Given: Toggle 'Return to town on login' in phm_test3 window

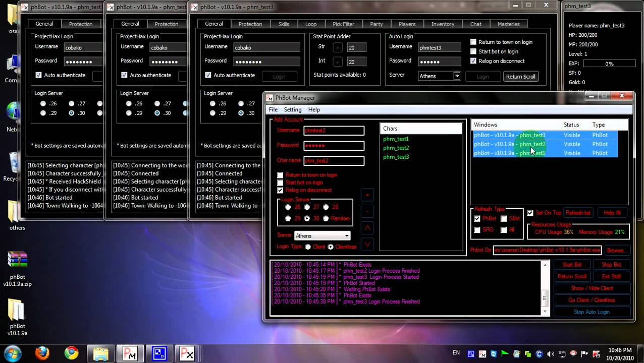Looking at the screenshot, I should (473, 42).
